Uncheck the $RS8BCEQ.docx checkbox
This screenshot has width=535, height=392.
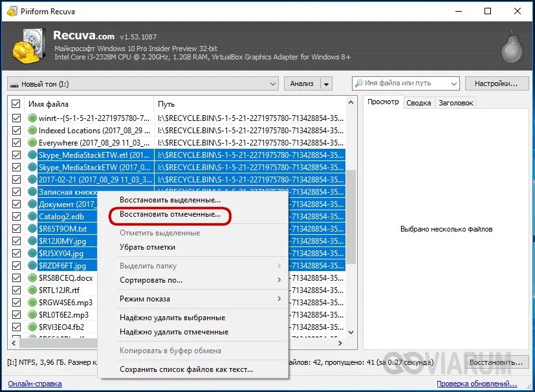[16, 278]
